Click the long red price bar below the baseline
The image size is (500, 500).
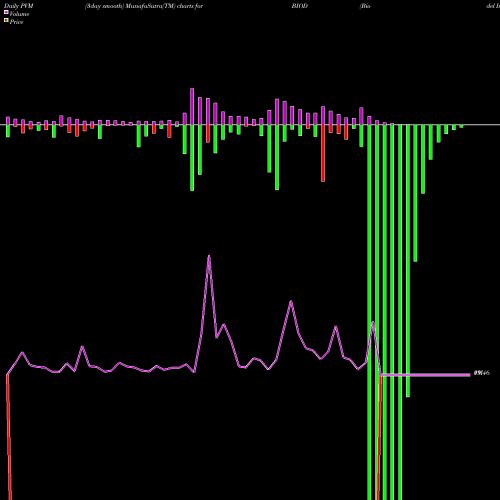point(323,153)
